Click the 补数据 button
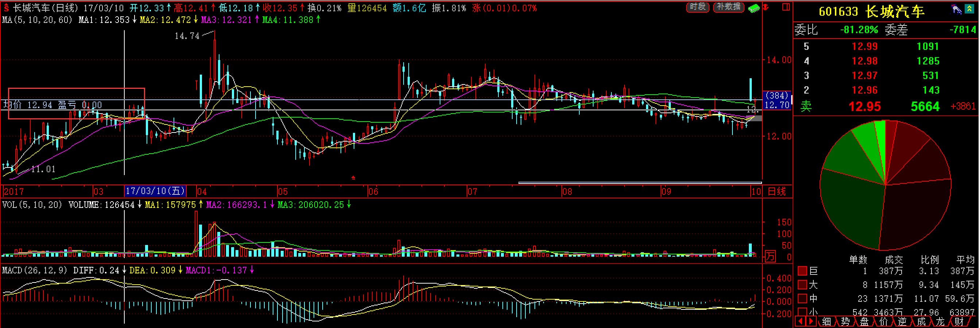980x328 pixels. coord(728,7)
